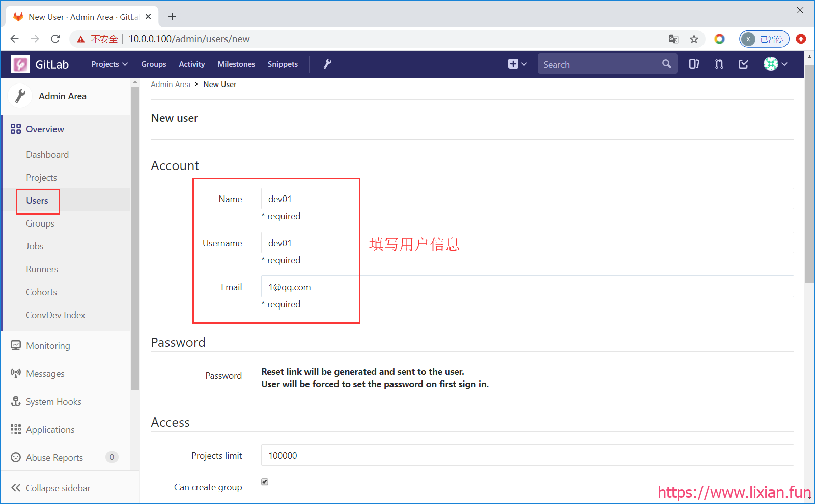Click the Abuse Reports face icon
815x504 pixels.
pos(16,457)
